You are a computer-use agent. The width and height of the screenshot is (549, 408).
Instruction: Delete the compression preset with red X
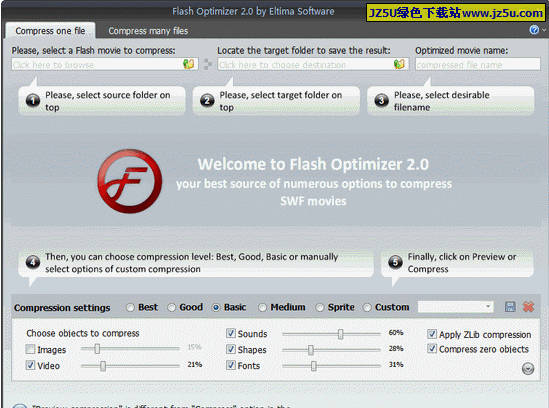[x=528, y=307]
